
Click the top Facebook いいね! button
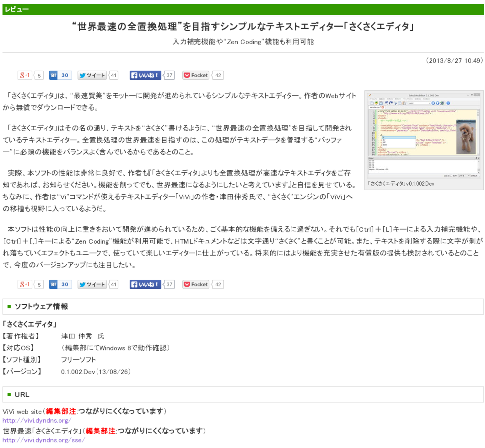coord(145,75)
